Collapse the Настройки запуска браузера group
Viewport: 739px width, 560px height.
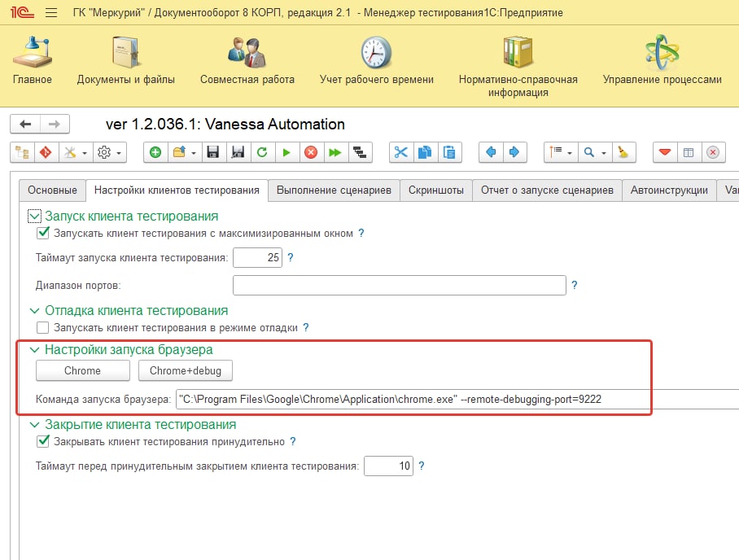pos(34,350)
